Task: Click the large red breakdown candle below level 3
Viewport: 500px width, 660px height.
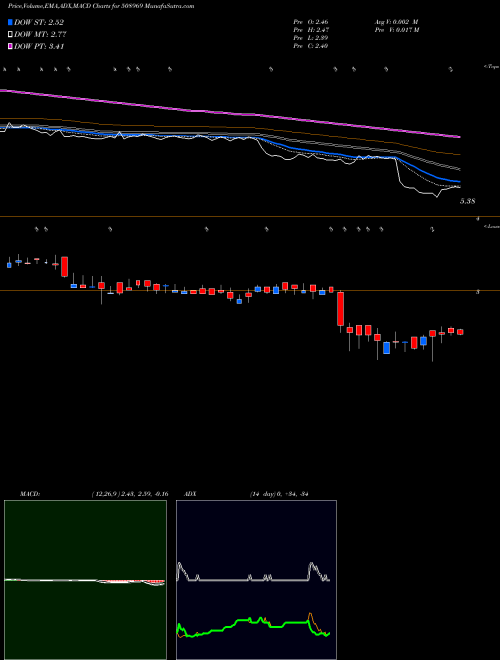Action: coord(340,309)
